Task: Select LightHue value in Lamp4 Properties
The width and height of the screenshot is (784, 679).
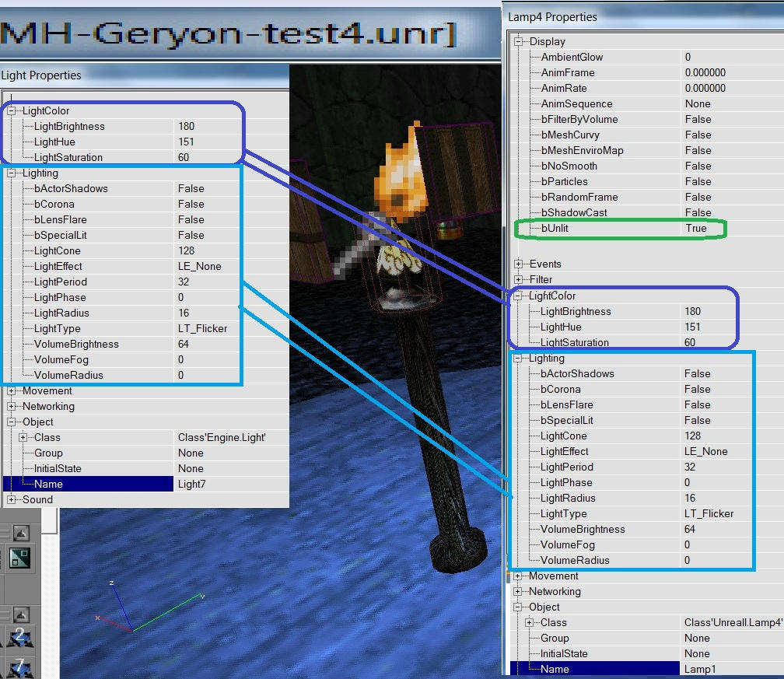Action: (x=692, y=327)
